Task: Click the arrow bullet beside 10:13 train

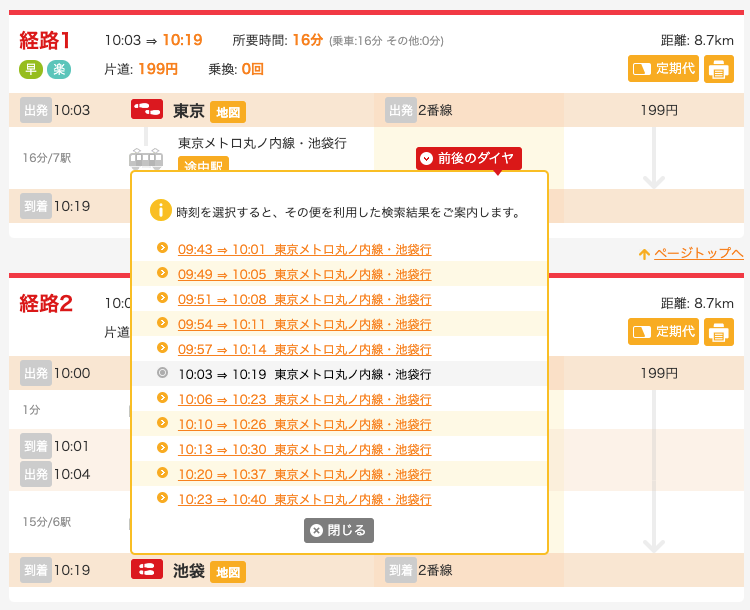Action: point(163,447)
